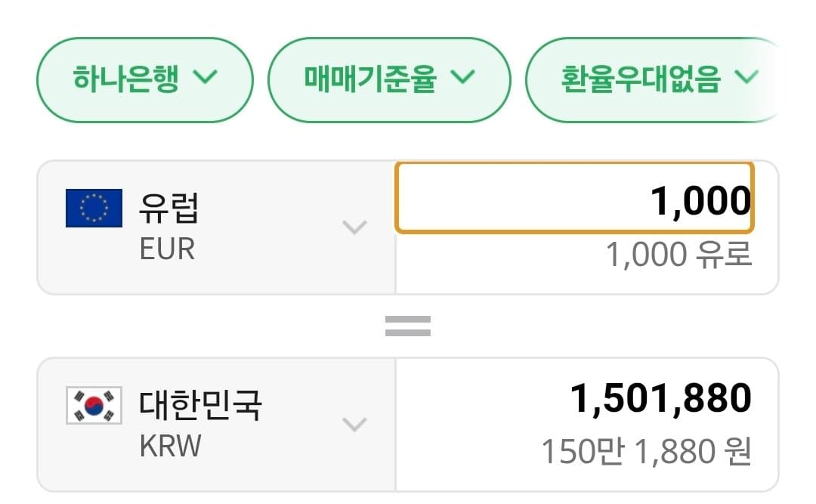This screenshot has height=504, width=816.
Task: Select the 대한민국 currency label
Action: 200,404
